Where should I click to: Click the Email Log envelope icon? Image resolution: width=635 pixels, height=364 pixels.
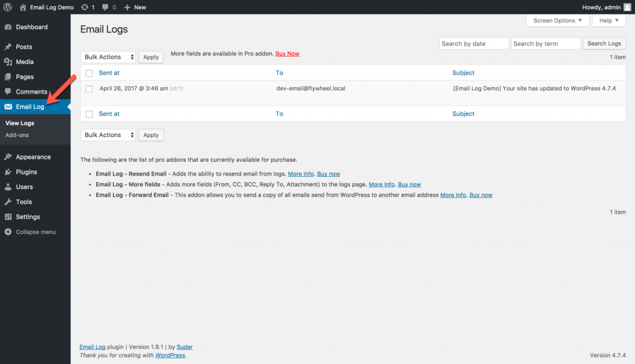click(x=8, y=107)
